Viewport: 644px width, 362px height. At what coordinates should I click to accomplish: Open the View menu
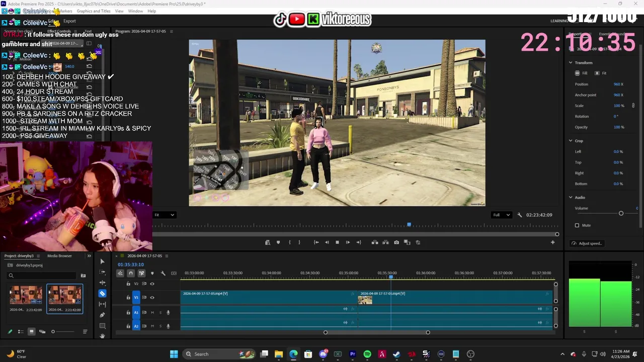click(119, 11)
